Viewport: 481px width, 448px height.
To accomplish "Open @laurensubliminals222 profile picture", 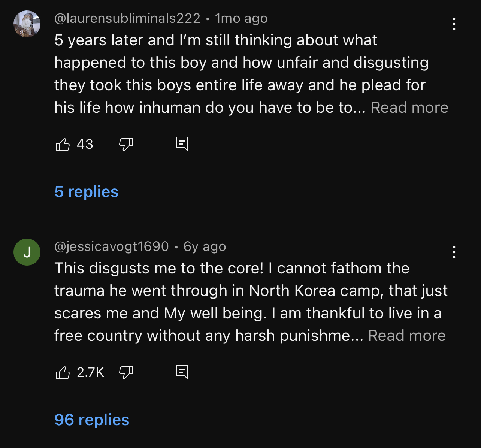I will (27, 24).
